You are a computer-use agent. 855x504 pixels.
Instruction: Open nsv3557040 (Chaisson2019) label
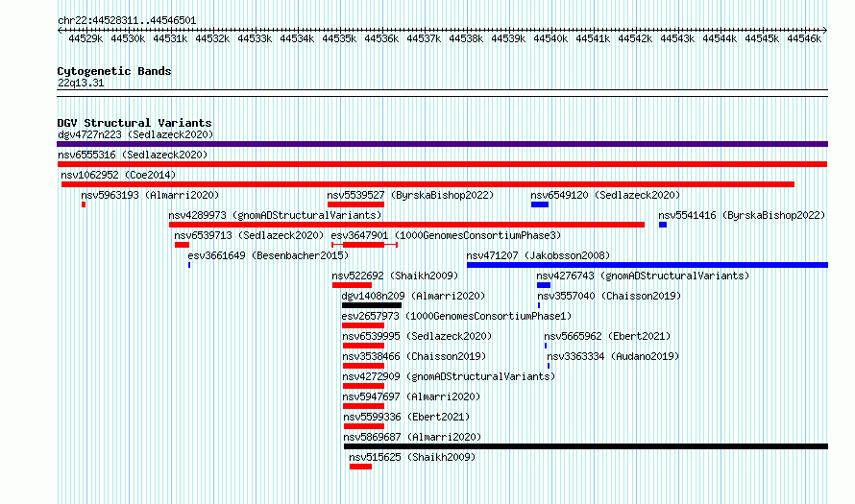[609, 296]
